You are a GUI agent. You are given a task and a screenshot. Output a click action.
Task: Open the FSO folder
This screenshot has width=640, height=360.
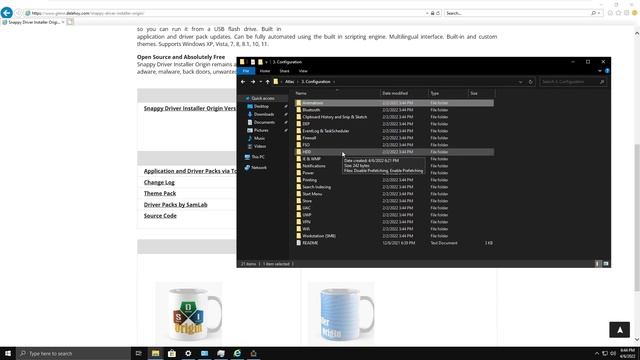pyautogui.click(x=306, y=144)
